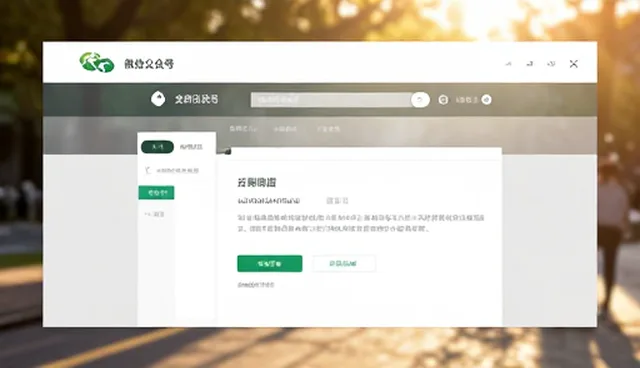Click the white droplet logo in gray header
The image size is (640, 368).
pyautogui.click(x=158, y=99)
